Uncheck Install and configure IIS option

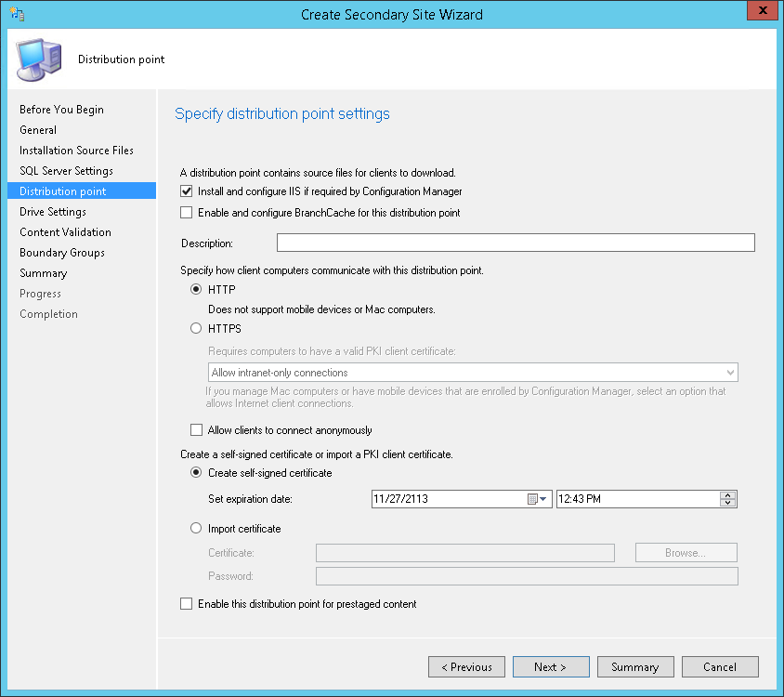click(187, 191)
